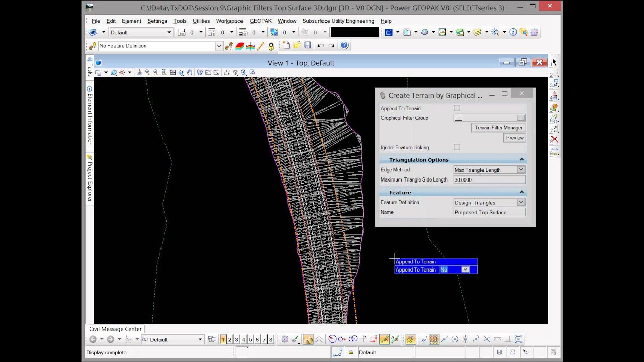Open the Tasks side panel
This screenshot has height=362, width=644.
90,66
